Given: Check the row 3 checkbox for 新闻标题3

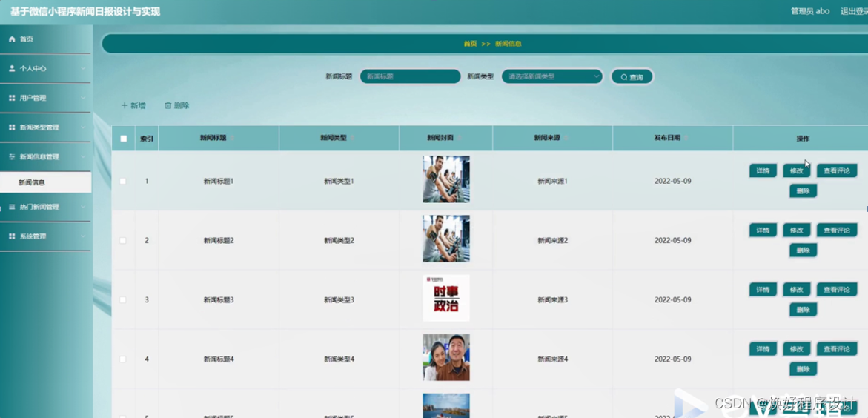Looking at the screenshot, I should (x=123, y=299).
